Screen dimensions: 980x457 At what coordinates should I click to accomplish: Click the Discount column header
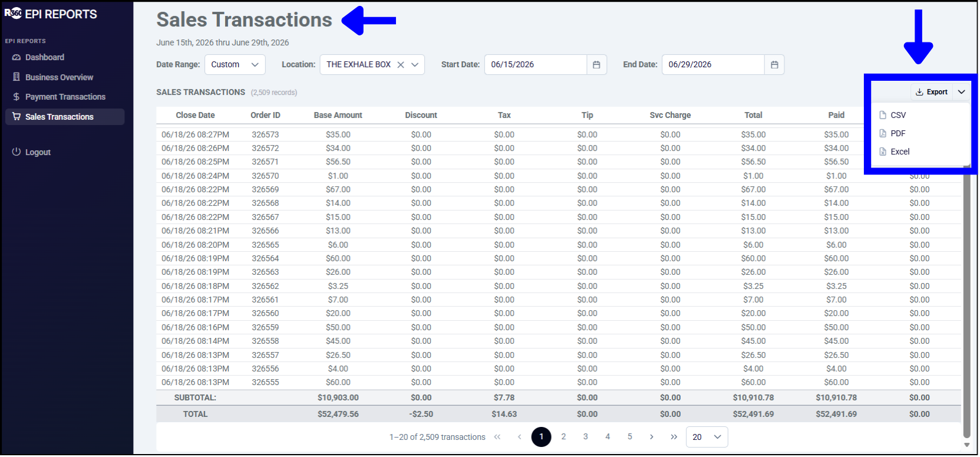pos(421,115)
